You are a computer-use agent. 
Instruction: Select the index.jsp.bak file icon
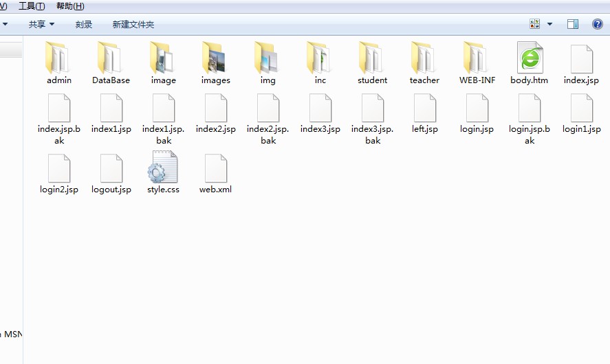tap(59, 108)
